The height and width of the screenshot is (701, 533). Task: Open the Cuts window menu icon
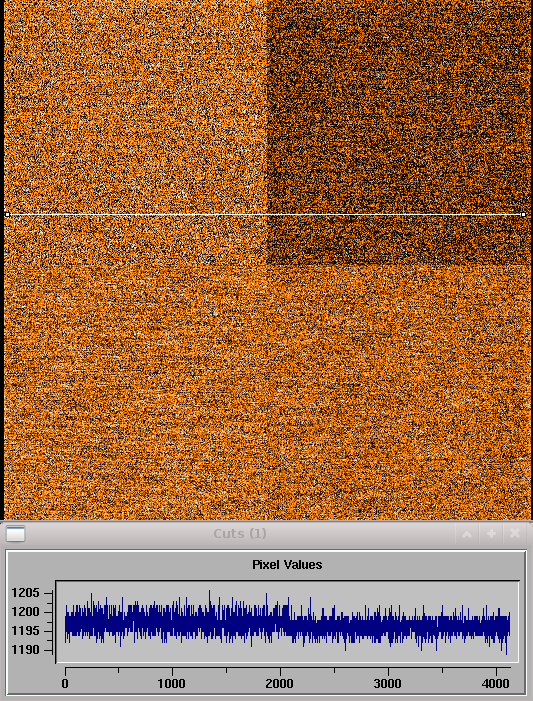click(x=16, y=533)
